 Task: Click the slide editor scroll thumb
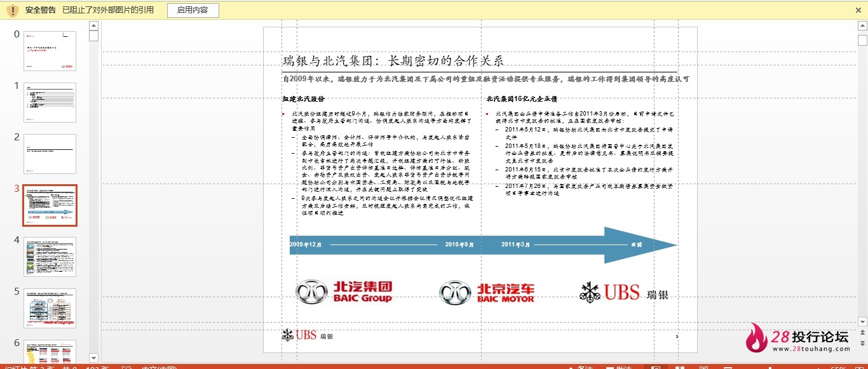pyautogui.click(x=862, y=40)
